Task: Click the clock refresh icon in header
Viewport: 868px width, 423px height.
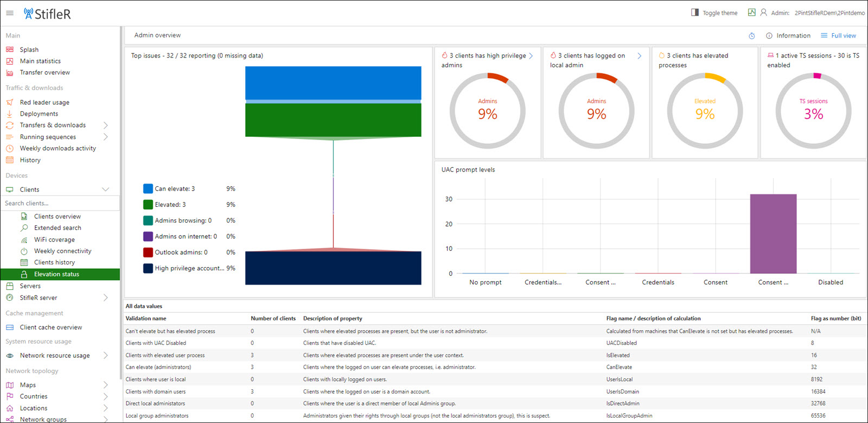Action: pyautogui.click(x=751, y=36)
